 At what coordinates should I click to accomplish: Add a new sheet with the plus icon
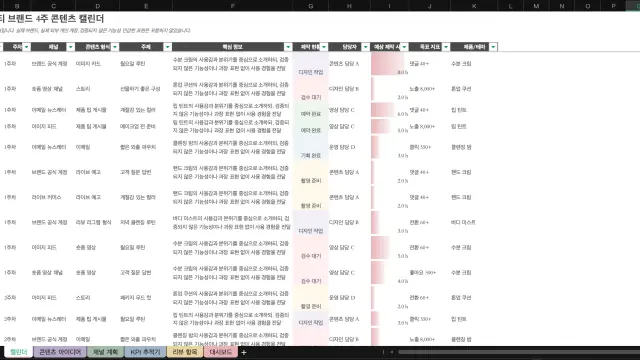pos(244,352)
